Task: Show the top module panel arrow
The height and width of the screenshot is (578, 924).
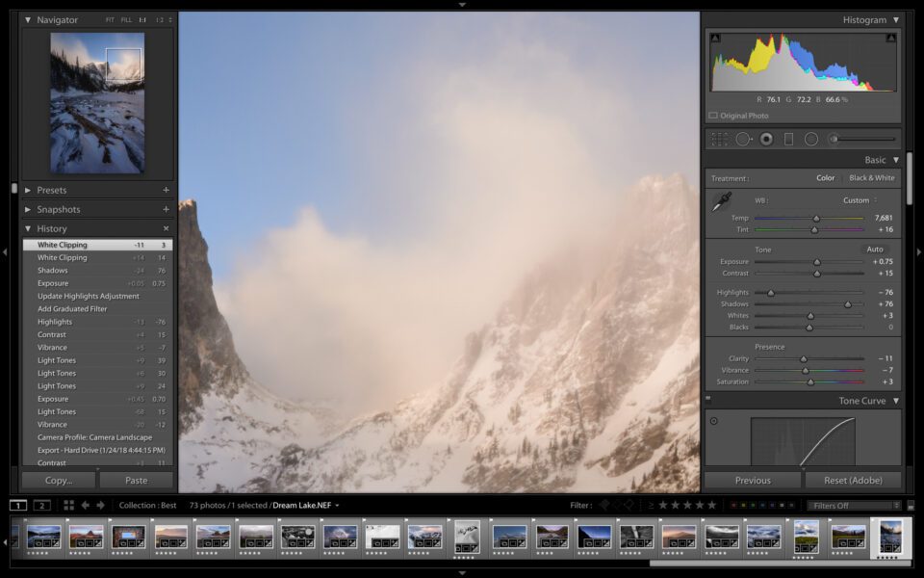Action: [x=462, y=4]
